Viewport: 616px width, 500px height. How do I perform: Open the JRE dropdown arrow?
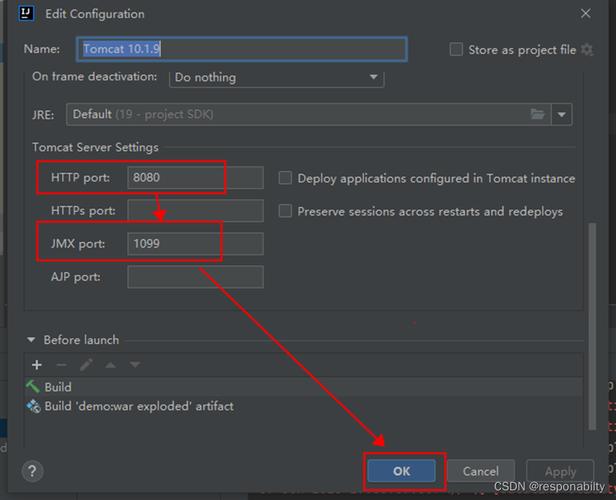click(562, 114)
